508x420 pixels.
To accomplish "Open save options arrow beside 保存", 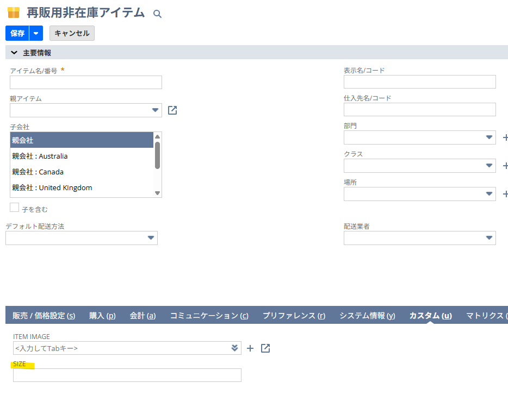I will pos(36,33).
